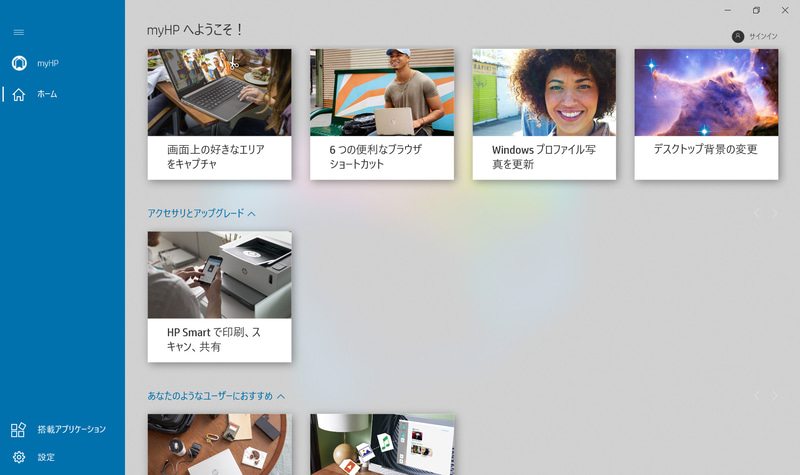
Task: Click the user avatar icon beside サインイン
Action: [738, 36]
